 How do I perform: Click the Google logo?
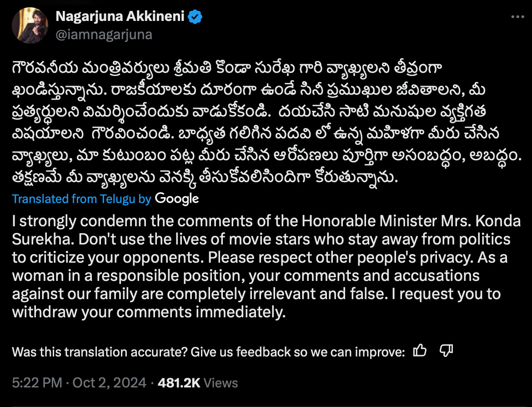[x=176, y=198]
